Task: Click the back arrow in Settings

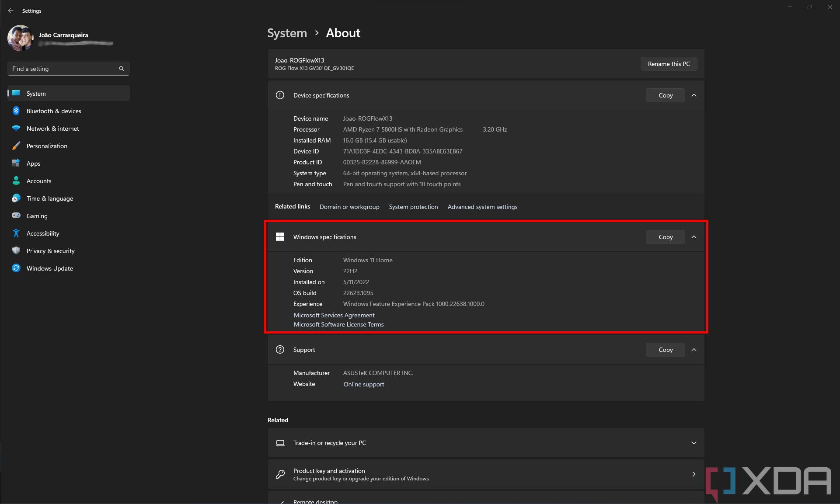Action: 10,10
